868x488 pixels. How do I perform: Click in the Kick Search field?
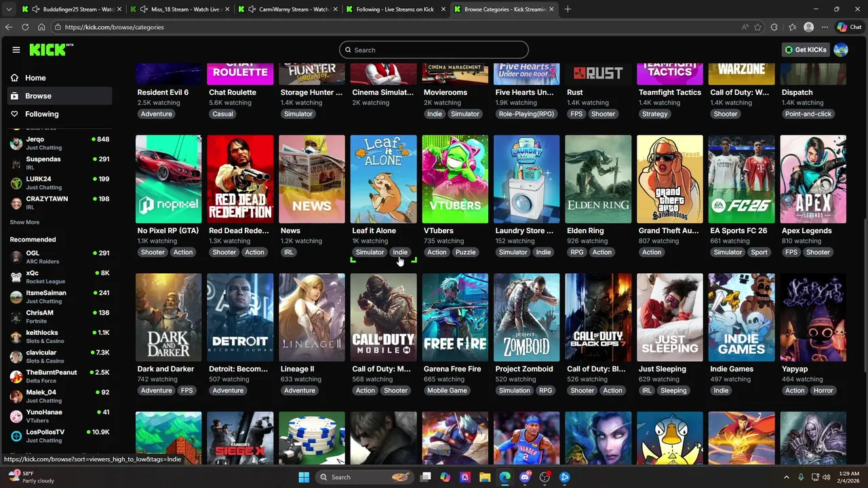click(x=434, y=49)
